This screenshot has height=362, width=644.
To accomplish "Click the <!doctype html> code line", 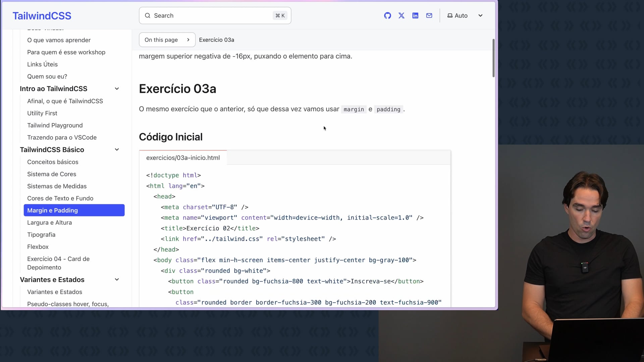I will 173,175.
